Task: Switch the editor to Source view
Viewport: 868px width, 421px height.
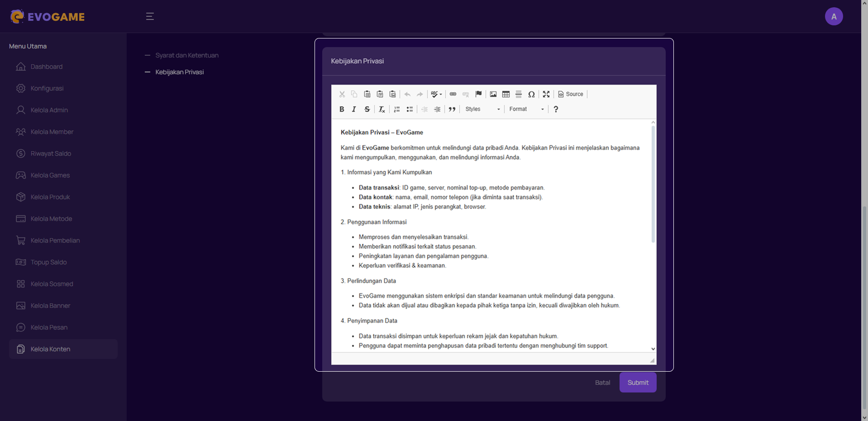Action: 571,94
